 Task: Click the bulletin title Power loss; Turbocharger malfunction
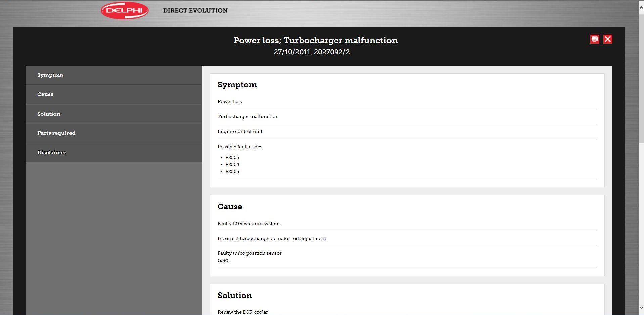point(315,41)
